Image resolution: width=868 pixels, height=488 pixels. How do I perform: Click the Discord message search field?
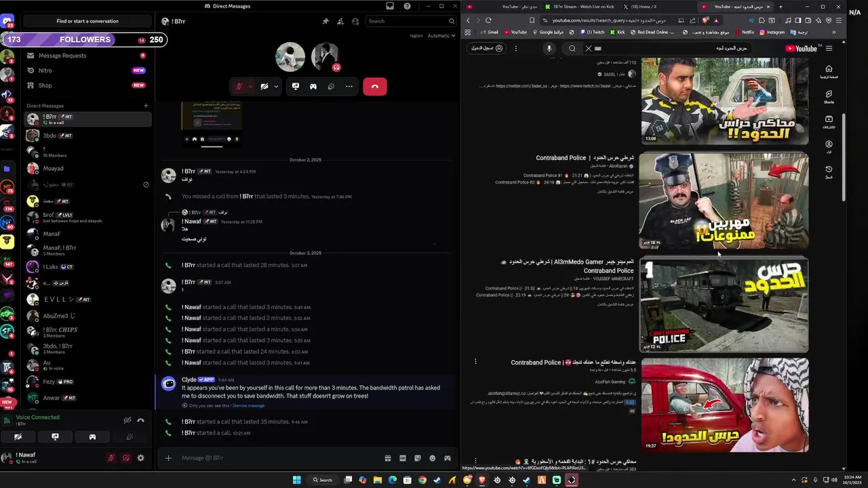tap(410, 21)
